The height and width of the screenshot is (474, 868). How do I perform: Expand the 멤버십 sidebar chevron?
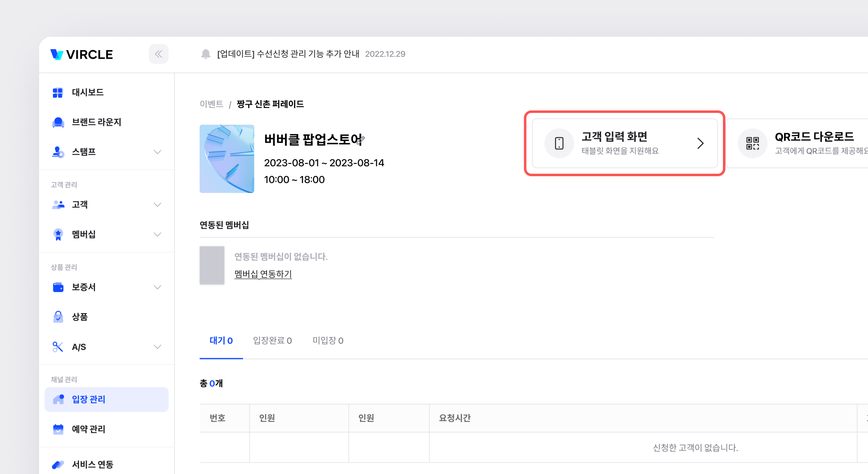[x=157, y=235]
